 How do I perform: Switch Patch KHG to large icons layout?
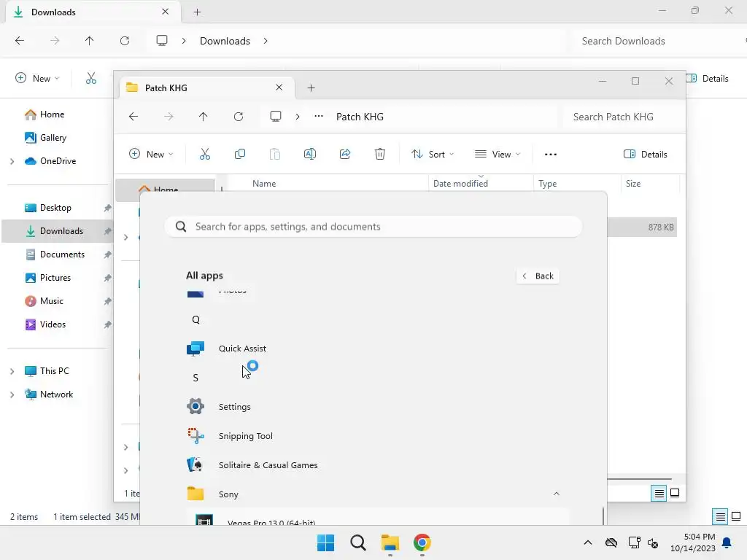click(675, 493)
